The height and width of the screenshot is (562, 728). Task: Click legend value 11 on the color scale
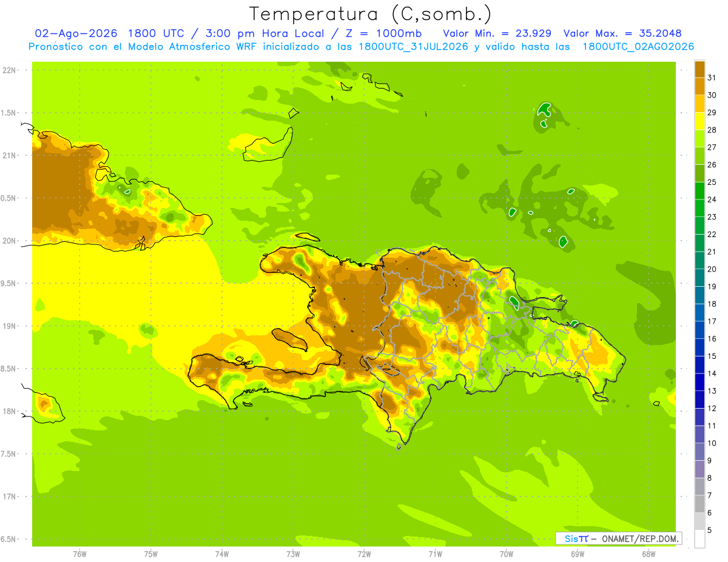pos(712,426)
